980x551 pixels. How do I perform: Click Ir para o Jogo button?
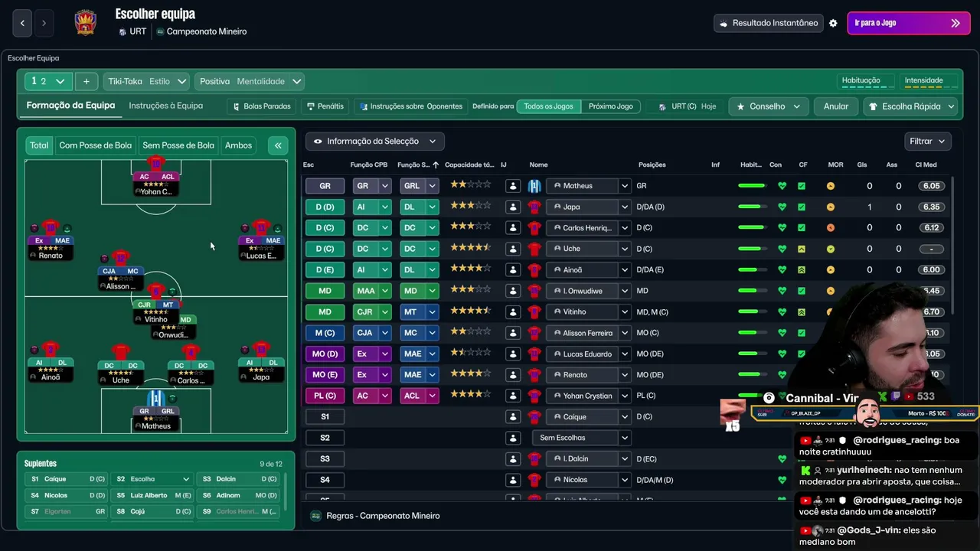908,23
